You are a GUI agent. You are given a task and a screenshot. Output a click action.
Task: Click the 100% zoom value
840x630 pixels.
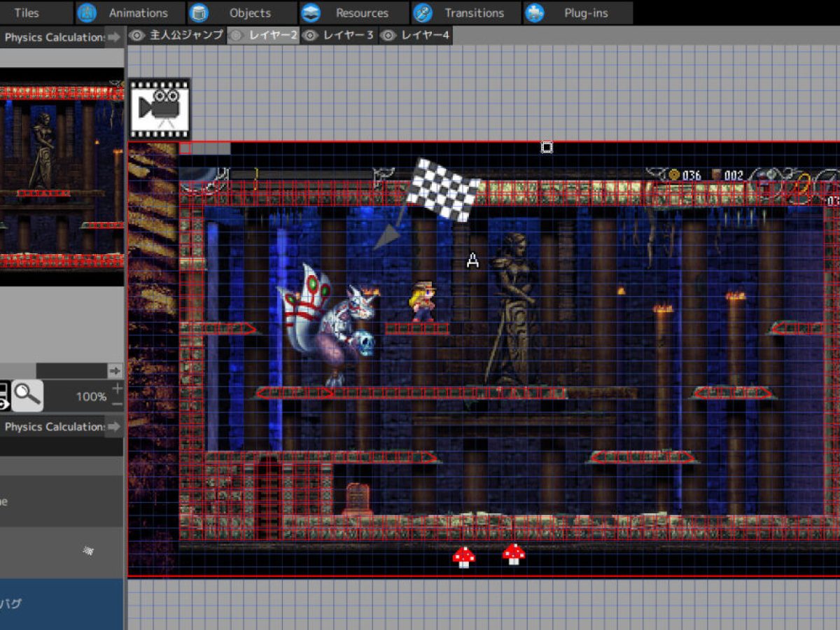click(x=91, y=396)
